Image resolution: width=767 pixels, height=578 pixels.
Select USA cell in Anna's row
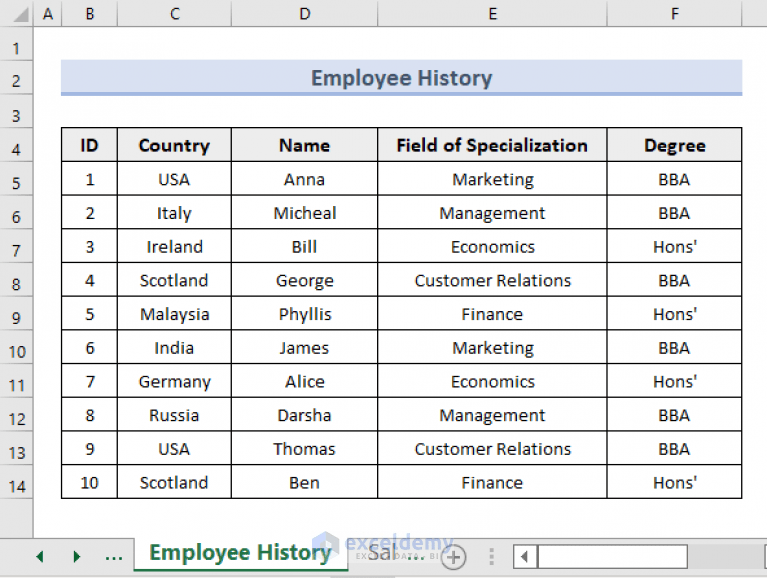tap(174, 179)
